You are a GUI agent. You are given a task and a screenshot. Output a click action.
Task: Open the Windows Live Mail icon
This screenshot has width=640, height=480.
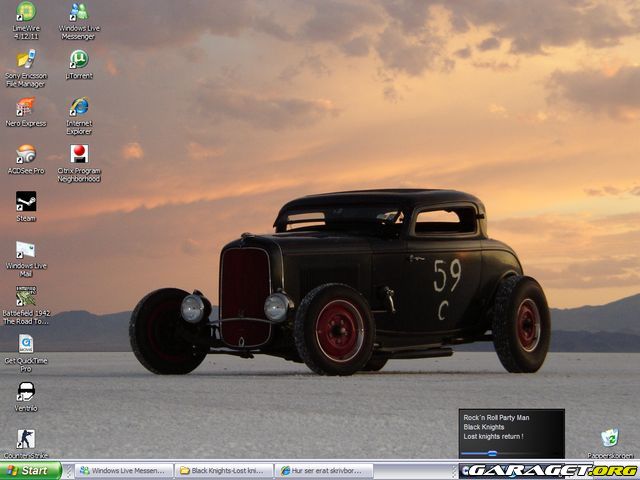[x=26, y=249]
